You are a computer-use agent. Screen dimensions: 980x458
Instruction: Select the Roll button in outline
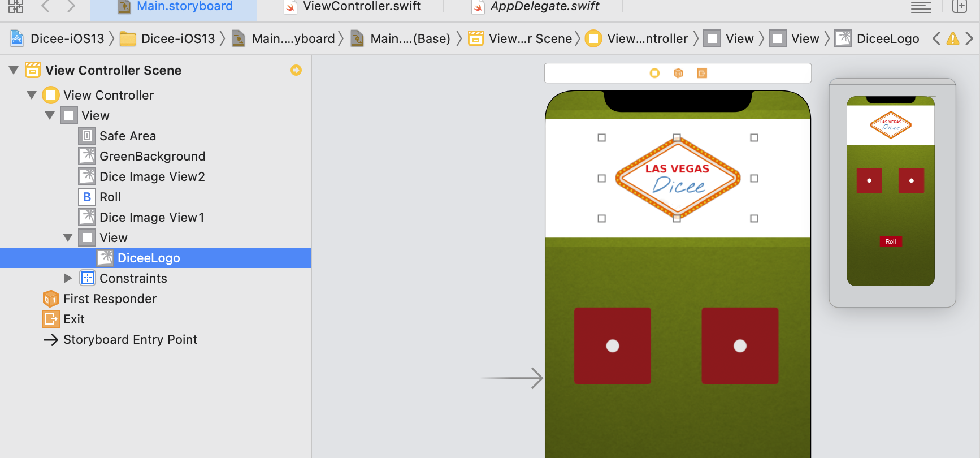110,197
